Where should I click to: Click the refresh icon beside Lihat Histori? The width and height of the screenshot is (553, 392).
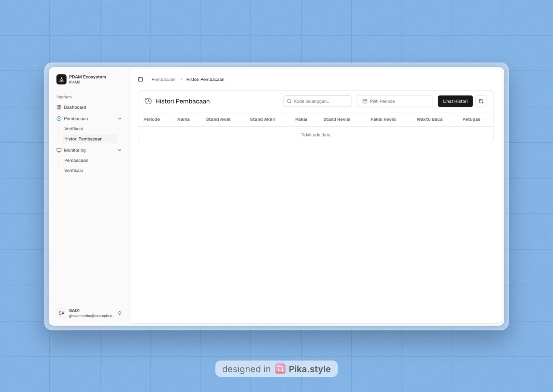click(481, 101)
